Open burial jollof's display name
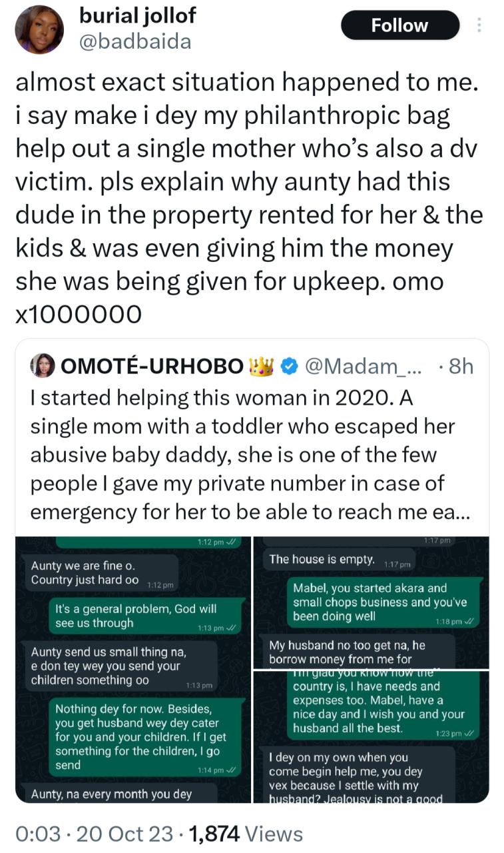Image resolution: width=504 pixels, height=853 pixels. (x=136, y=17)
